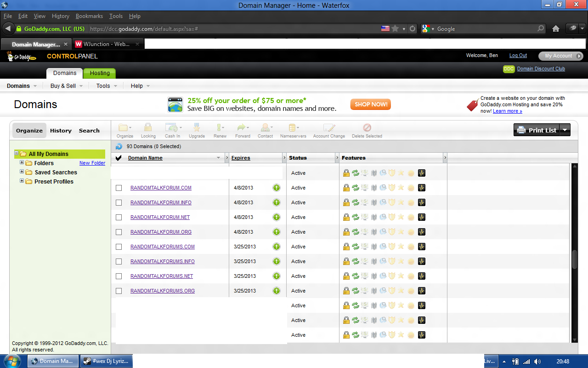The height and width of the screenshot is (368, 588).
Task: Tick the RANDOMTALKFORUMS.COM checkbox
Action: click(x=119, y=247)
